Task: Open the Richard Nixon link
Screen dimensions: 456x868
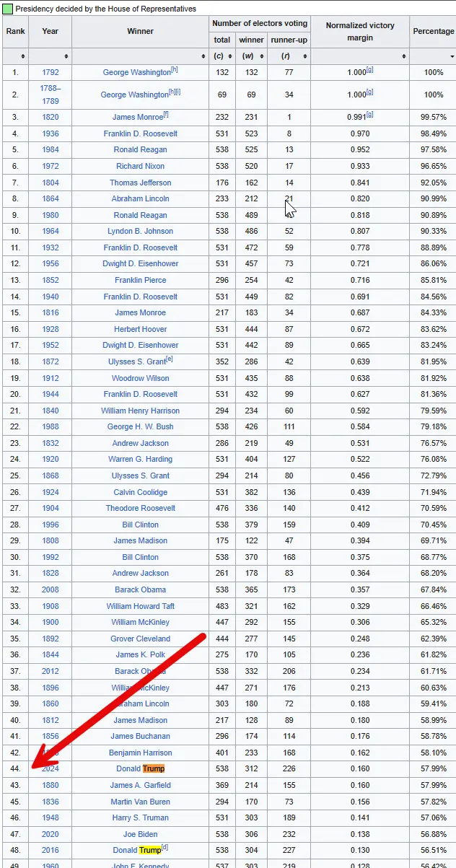Action: (x=140, y=166)
